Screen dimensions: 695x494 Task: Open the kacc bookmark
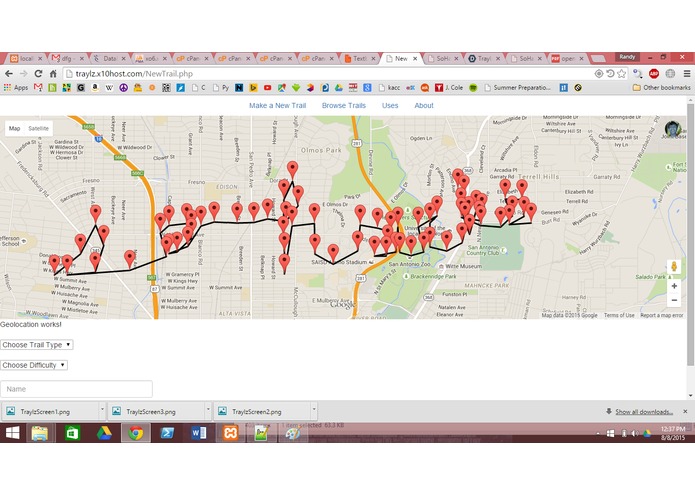(390, 88)
